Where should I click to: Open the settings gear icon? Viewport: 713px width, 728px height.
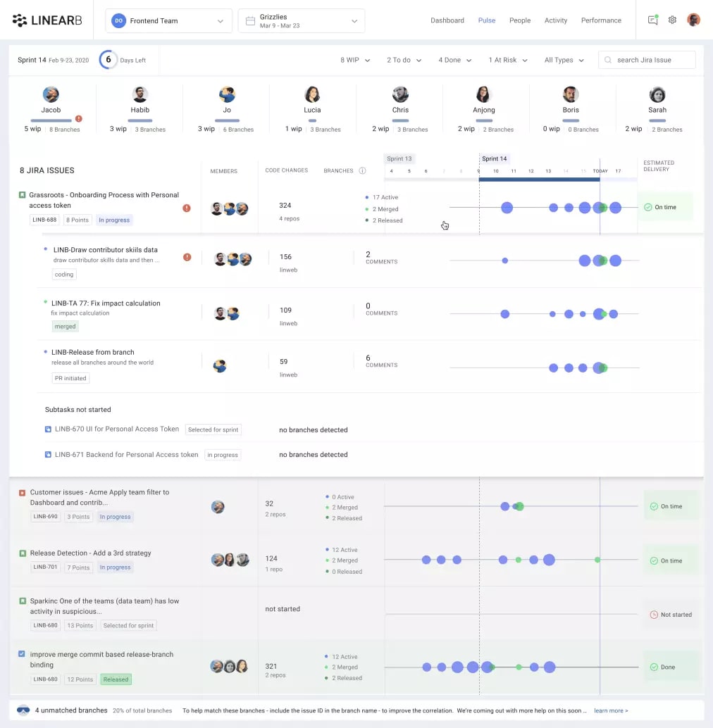(x=672, y=20)
